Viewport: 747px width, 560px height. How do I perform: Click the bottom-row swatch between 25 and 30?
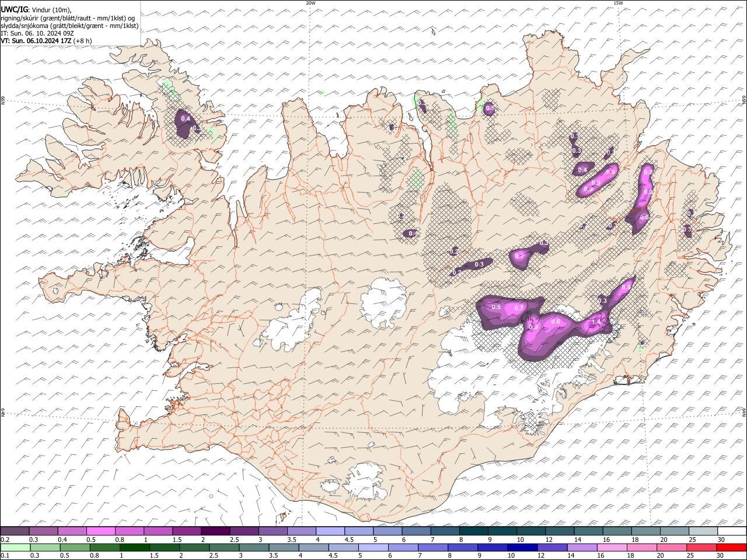click(x=702, y=548)
